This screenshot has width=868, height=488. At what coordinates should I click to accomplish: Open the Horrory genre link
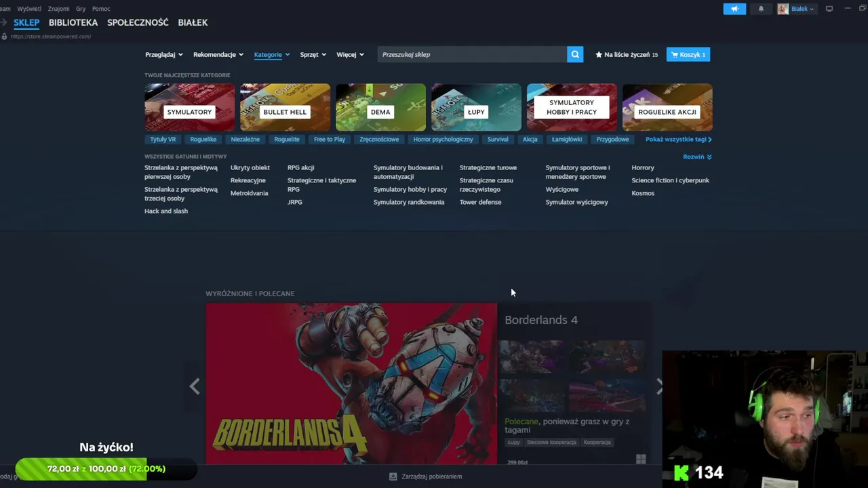[x=643, y=167]
